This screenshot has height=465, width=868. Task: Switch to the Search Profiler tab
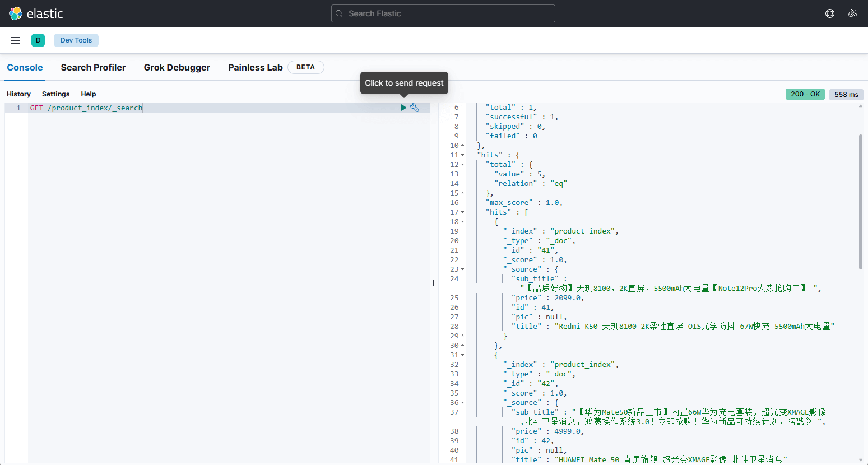click(x=93, y=67)
